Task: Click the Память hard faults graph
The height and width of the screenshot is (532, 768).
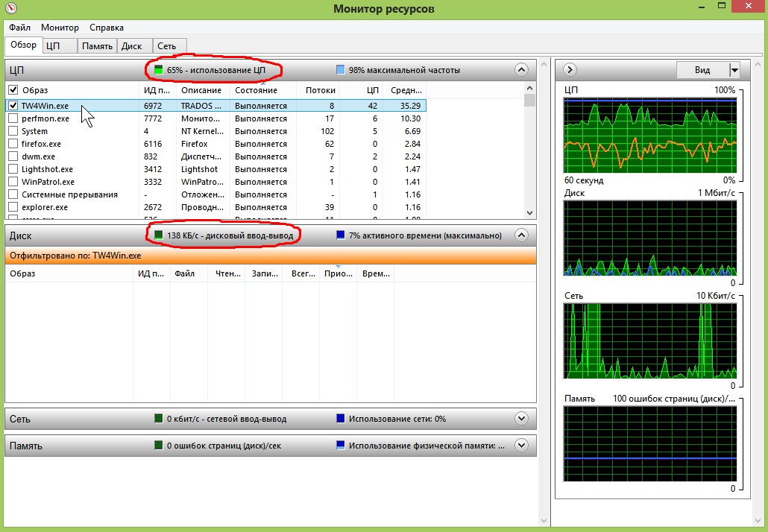Action: [x=650, y=443]
